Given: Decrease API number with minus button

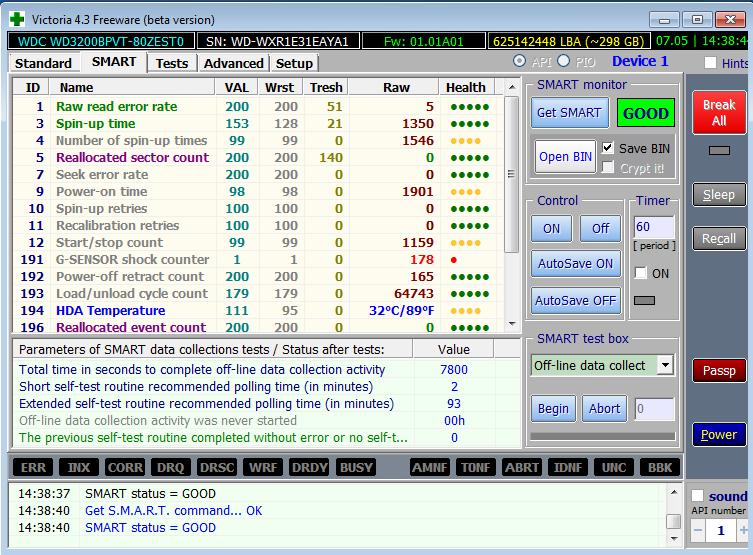Looking at the screenshot, I should (x=698, y=531).
